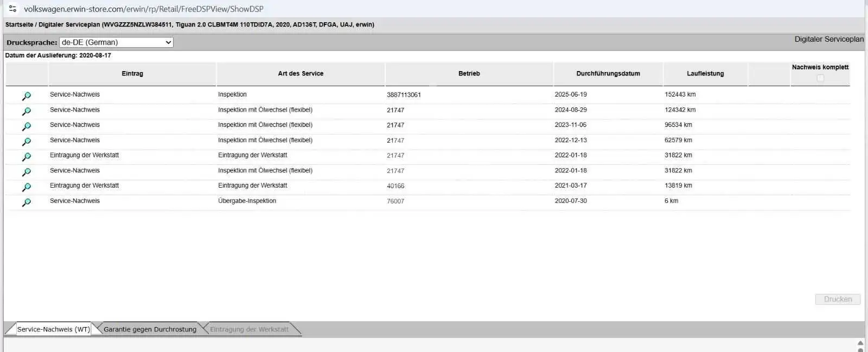Click the scrollbar up arrow at bottom right

pyautogui.click(x=860, y=343)
